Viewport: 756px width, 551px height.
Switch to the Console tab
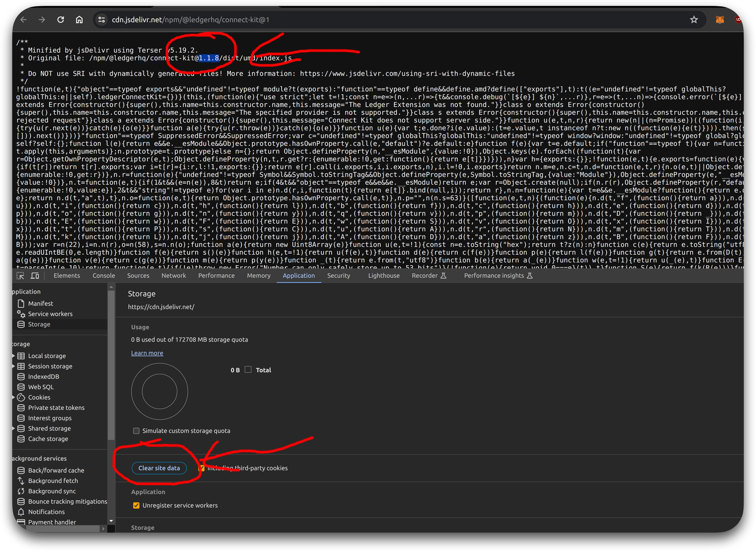click(104, 276)
